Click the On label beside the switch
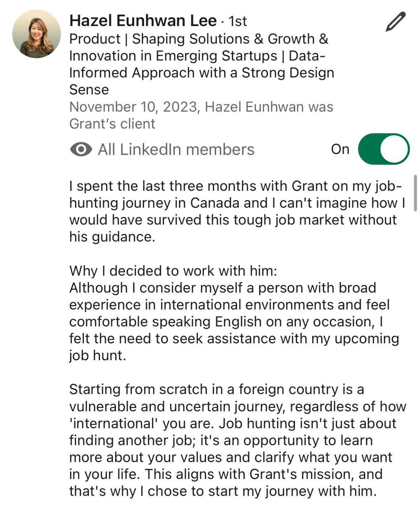420x506 pixels. coord(340,149)
